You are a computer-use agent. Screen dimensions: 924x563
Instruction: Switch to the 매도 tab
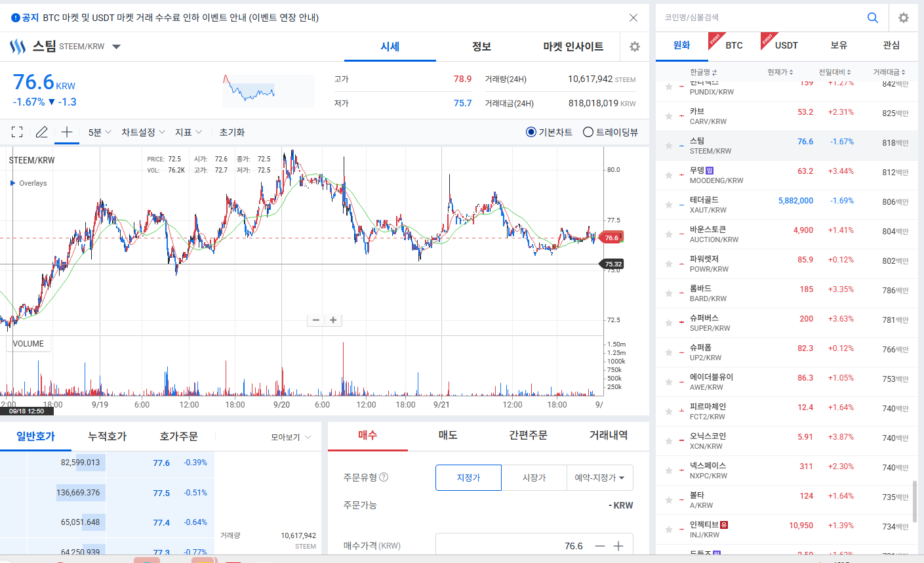pos(448,435)
